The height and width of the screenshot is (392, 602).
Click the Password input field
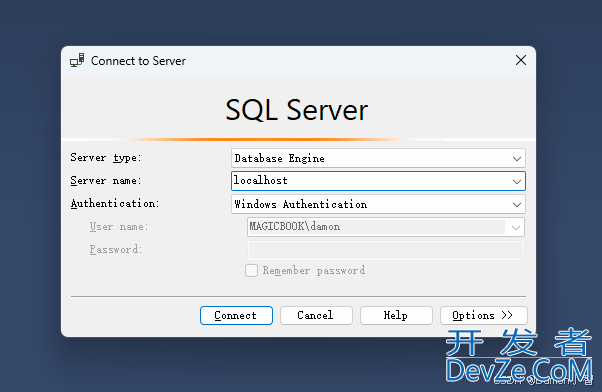(x=386, y=250)
